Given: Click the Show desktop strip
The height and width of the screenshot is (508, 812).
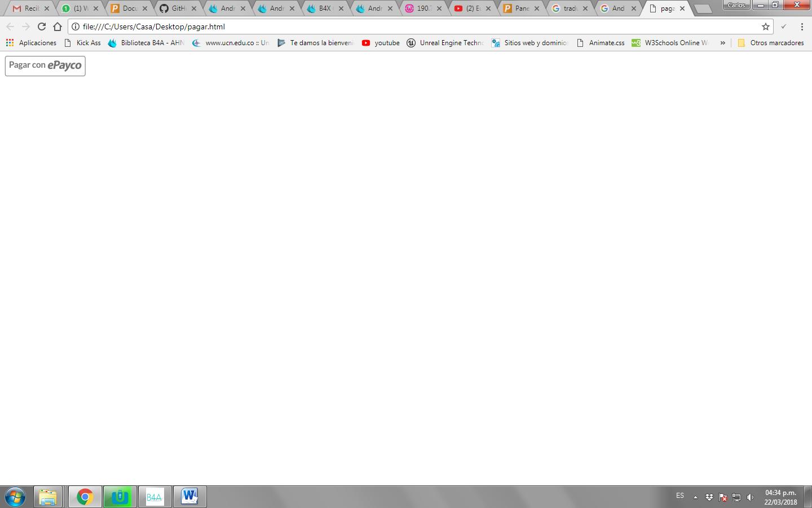Looking at the screenshot, I should pos(808,497).
